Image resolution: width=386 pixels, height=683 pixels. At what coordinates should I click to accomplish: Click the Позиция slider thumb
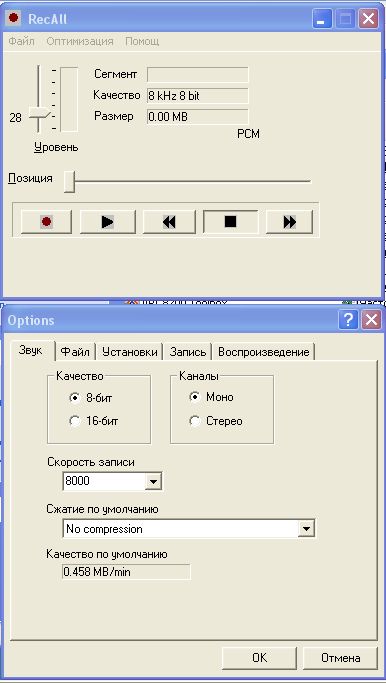(x=69, y=181)
